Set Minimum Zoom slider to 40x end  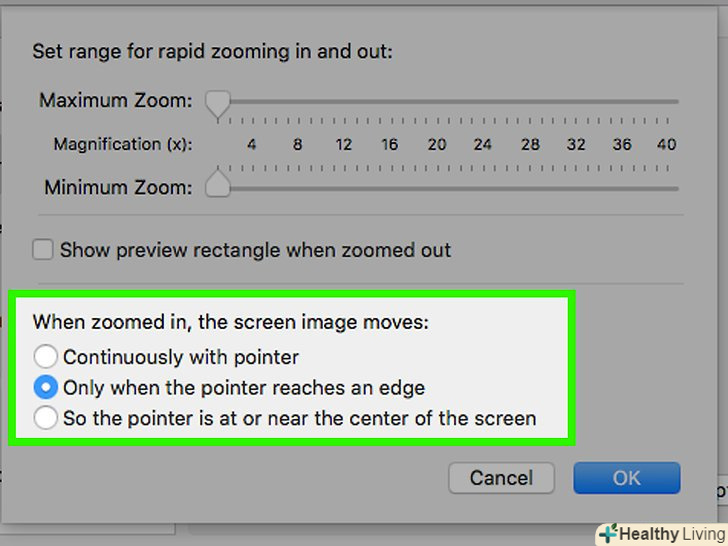(x=667, y=187)
